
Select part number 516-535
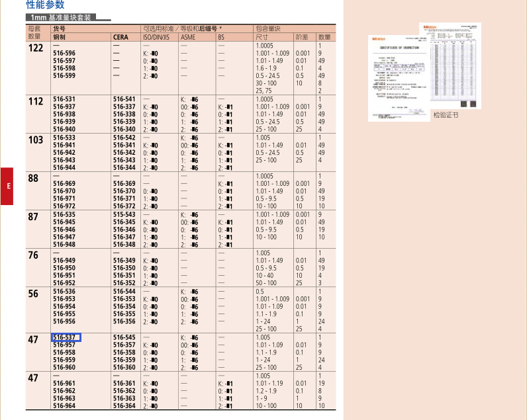tap(64, 214)
